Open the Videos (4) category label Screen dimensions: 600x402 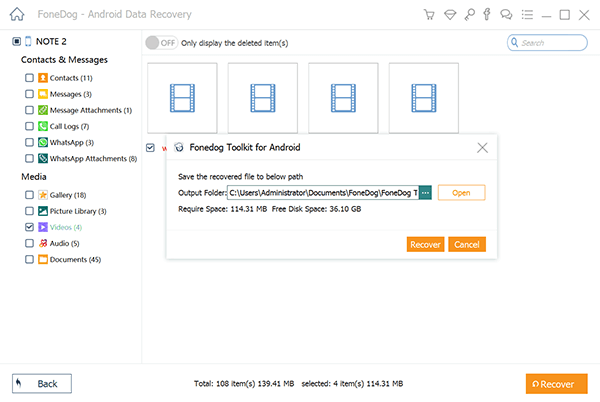tap(66, 227)
